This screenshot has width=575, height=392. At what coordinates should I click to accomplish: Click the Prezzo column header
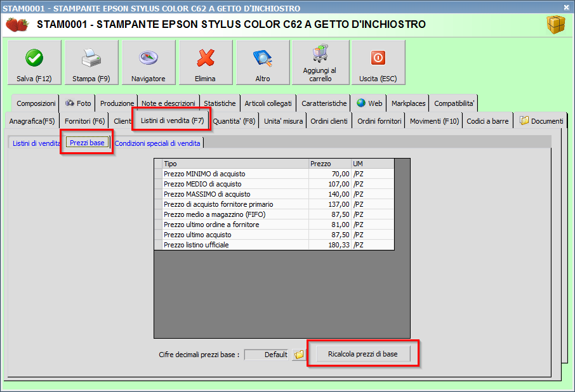click(x=330, y=164)
